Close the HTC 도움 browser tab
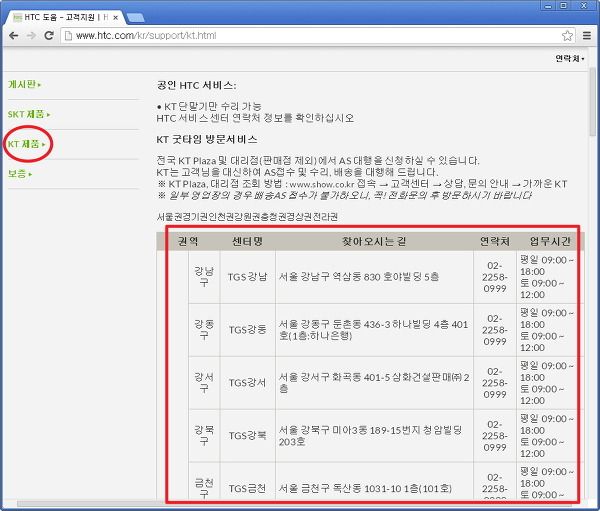The image size is (600, 511). (x=115, y=18)
